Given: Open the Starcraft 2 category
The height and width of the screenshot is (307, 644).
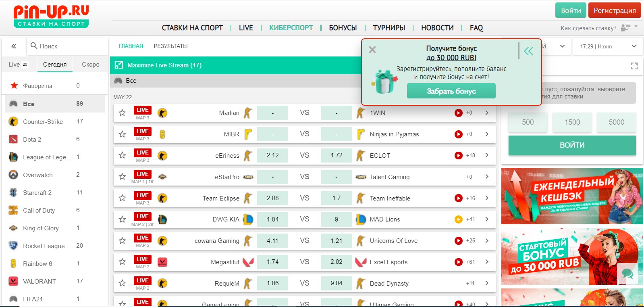Looking at the screenshot, I should coord(55,192).
